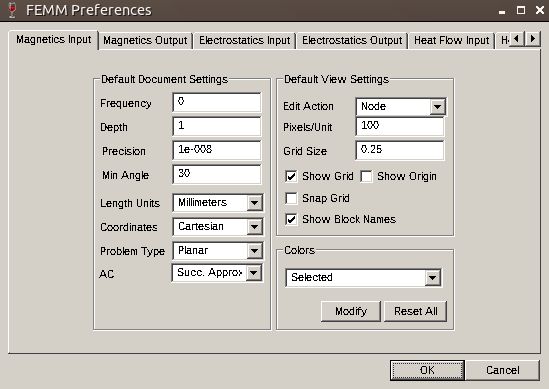Switch to the Magnetics Output tab
549x389 pixels.
(145, 41)
